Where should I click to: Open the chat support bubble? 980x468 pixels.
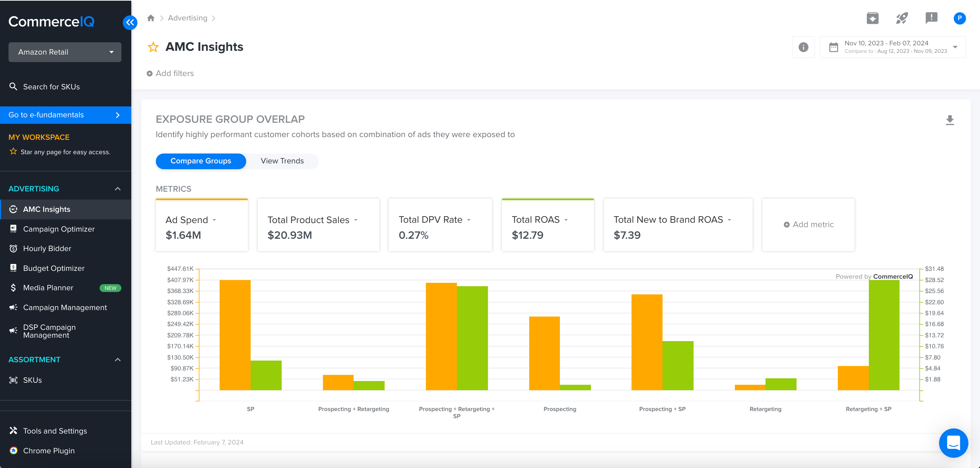953,443
